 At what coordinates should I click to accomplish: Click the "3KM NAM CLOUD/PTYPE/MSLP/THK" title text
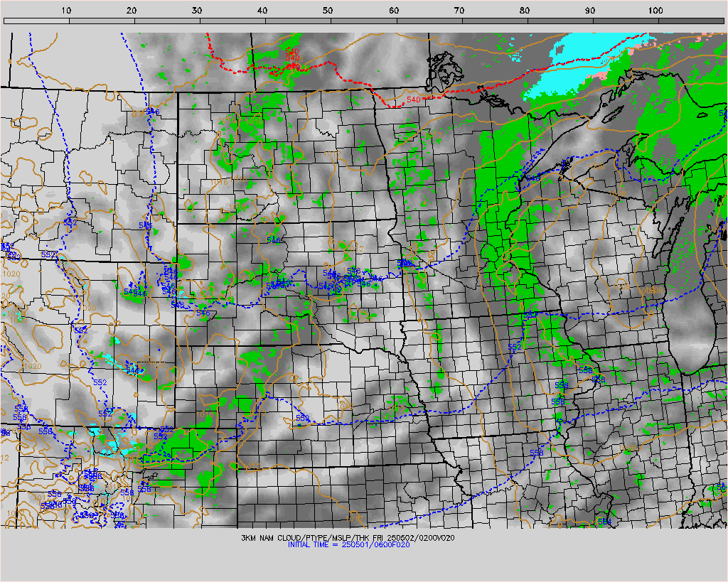(306, 538)
